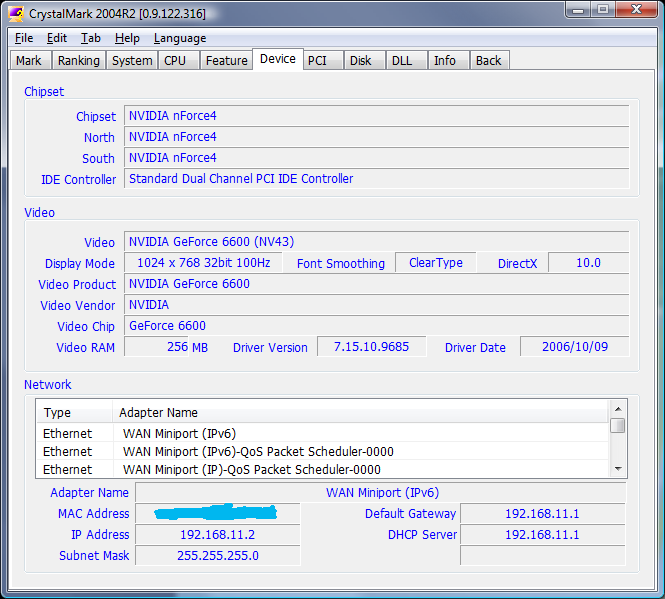Image resolution: width=665 pixels, height=599 pixels.
Task: Click the empty field below DHCP Server
Action: (542, 555)
